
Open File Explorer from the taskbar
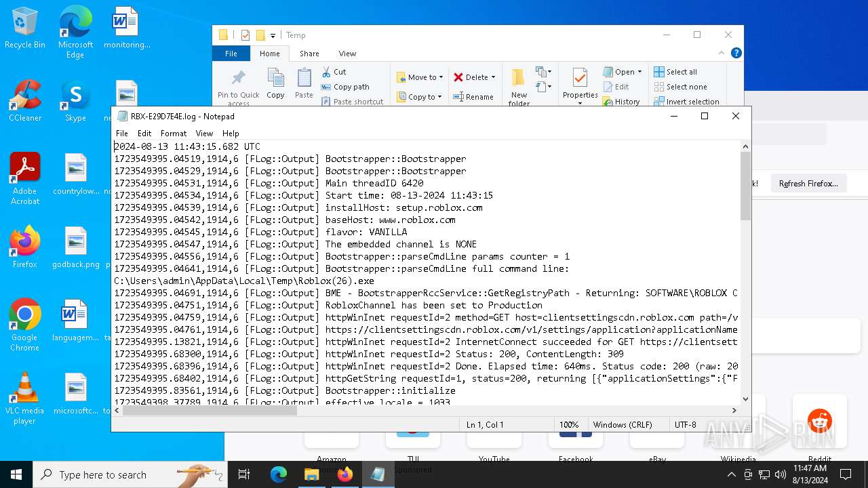(311, 474)
